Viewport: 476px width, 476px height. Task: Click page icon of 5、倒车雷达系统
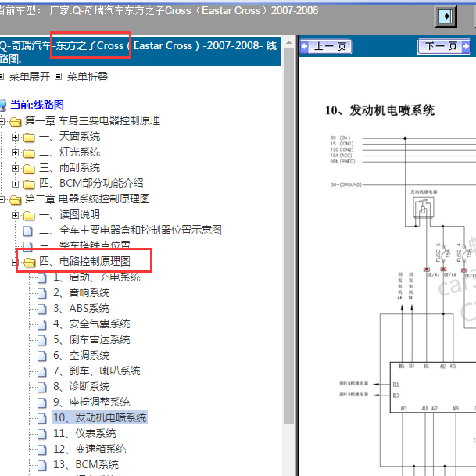coord(42,340)
